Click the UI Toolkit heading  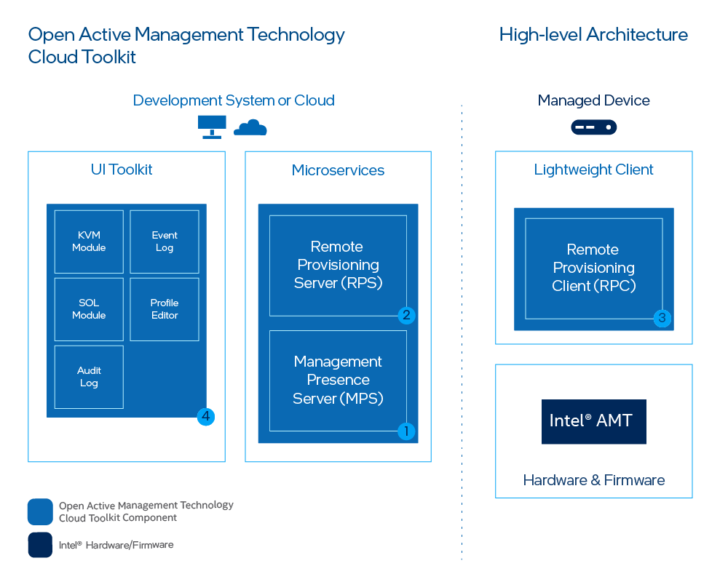coord(122,170)
